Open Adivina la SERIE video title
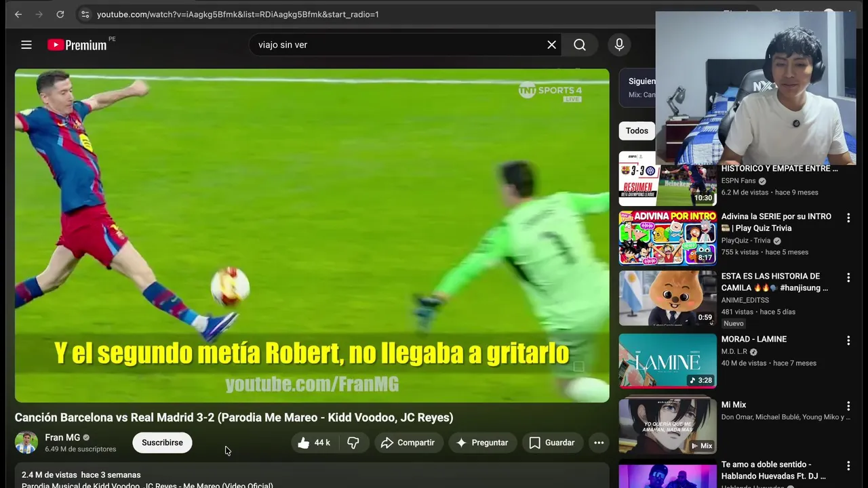868x488 pixels. [776, 222]
